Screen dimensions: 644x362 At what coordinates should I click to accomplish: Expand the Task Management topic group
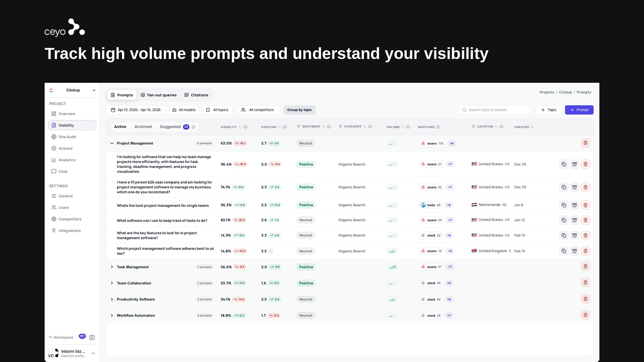(112, 267)
